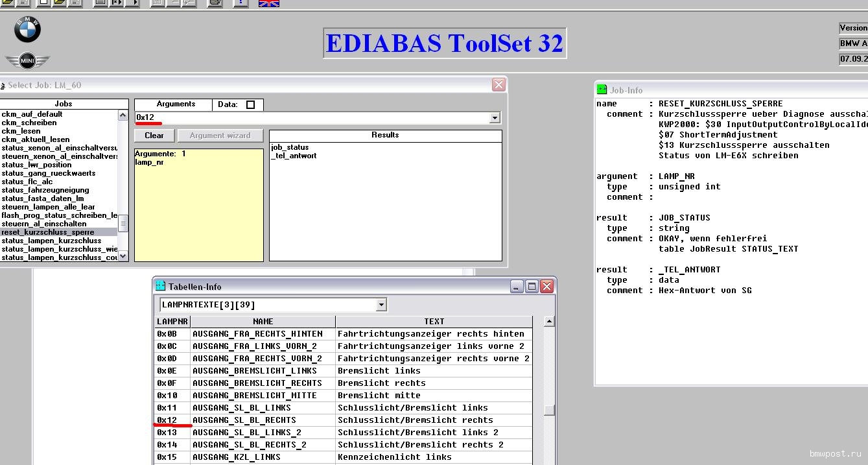This screenshot has height=465, width=868.
Task: Click the Tabellen-Info vertical scrollbar thumb
Action: click(x=549, y=409)
